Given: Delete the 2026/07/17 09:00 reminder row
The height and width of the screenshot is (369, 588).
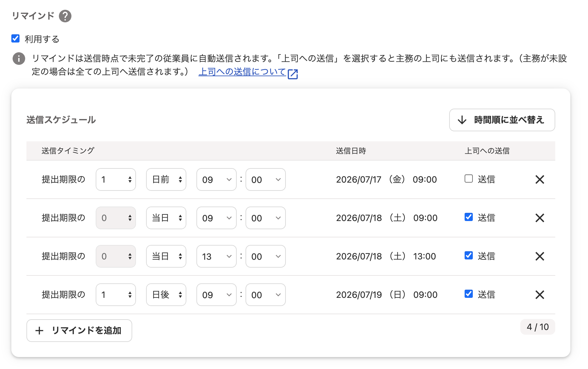Looking at the screenshot, I should [540, 179].
